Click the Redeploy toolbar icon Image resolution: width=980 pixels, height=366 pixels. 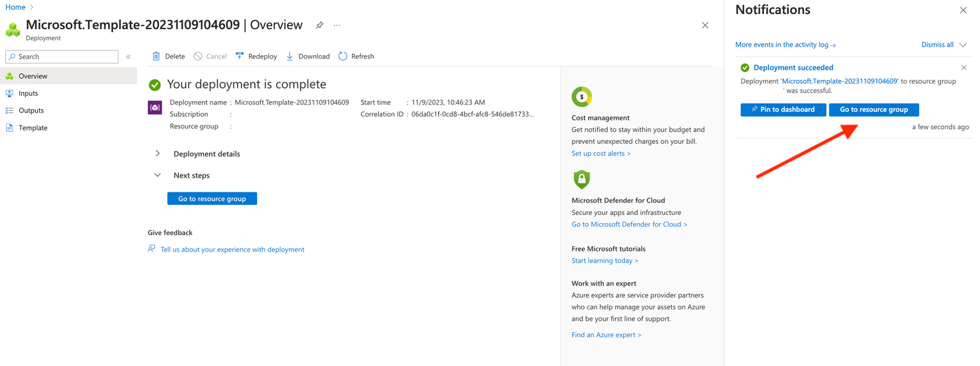240,57
